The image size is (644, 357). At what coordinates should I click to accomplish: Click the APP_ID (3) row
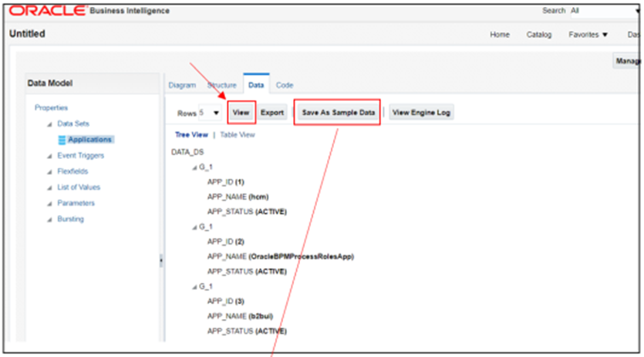click(225, 301)
